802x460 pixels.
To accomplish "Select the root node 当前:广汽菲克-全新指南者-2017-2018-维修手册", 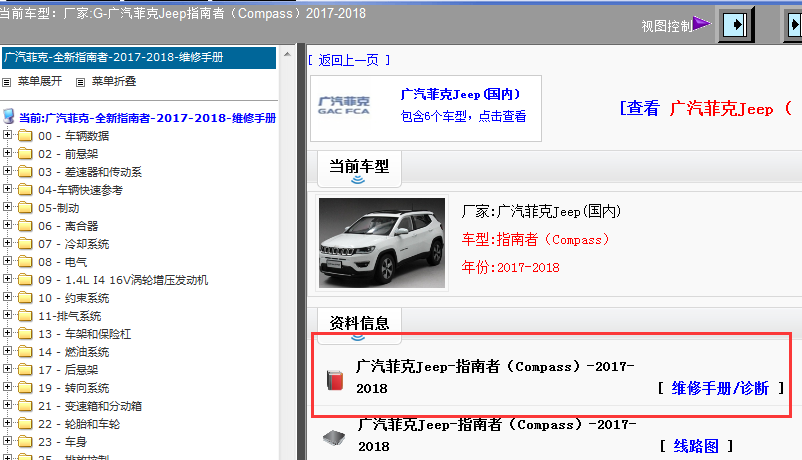I will point(148,118).
